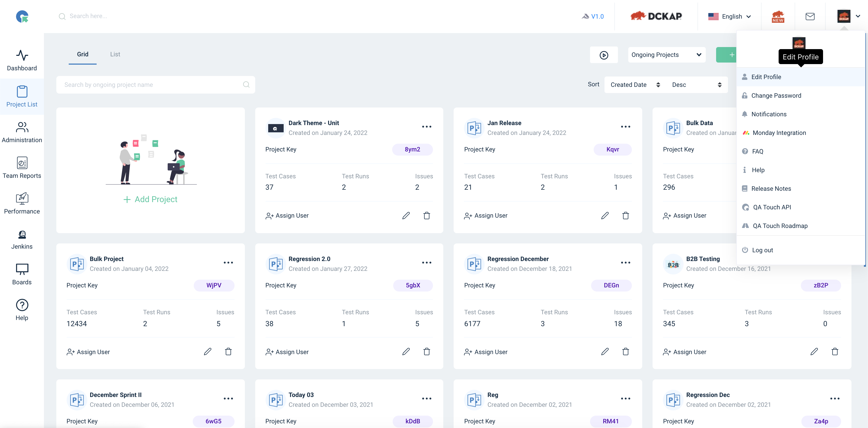Open QA Touch API menu entry
Screen dimensions: 868x428
800,207
